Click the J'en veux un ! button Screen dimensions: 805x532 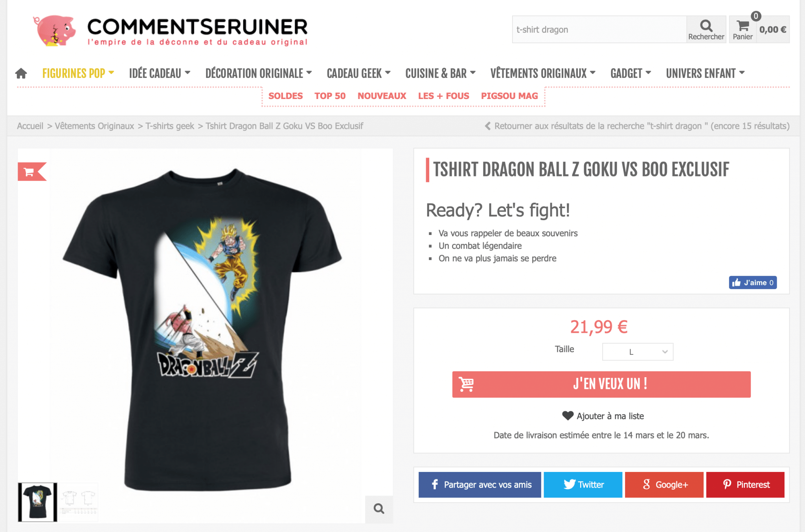(601, 384)
